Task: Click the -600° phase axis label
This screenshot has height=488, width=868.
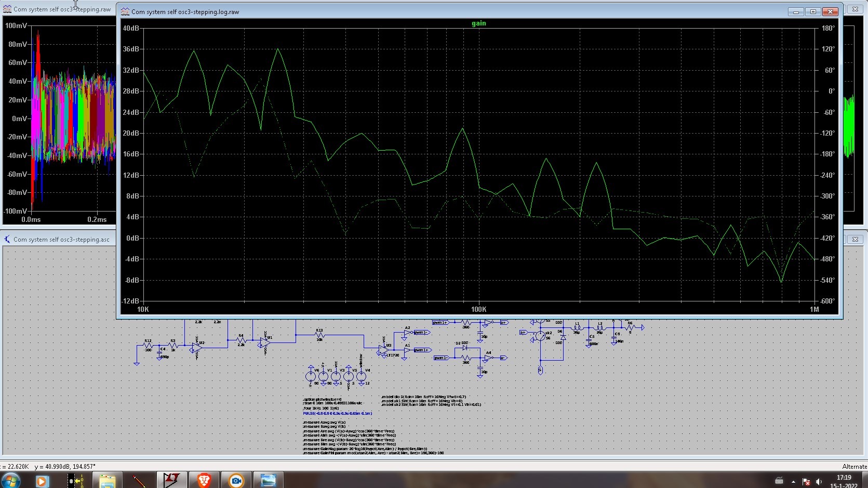Action: click(827, 301)
